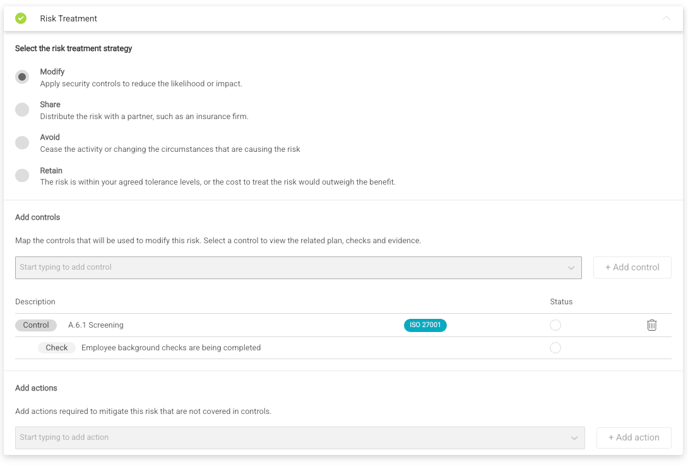Viewport: 688px width, 465px height.
Task: Open the Employee background checks item
Action: click(x=171, y=348)
